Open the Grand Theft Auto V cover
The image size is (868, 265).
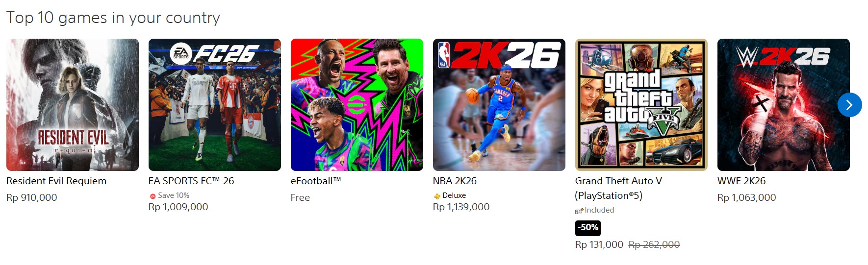(x=641, y=105)
